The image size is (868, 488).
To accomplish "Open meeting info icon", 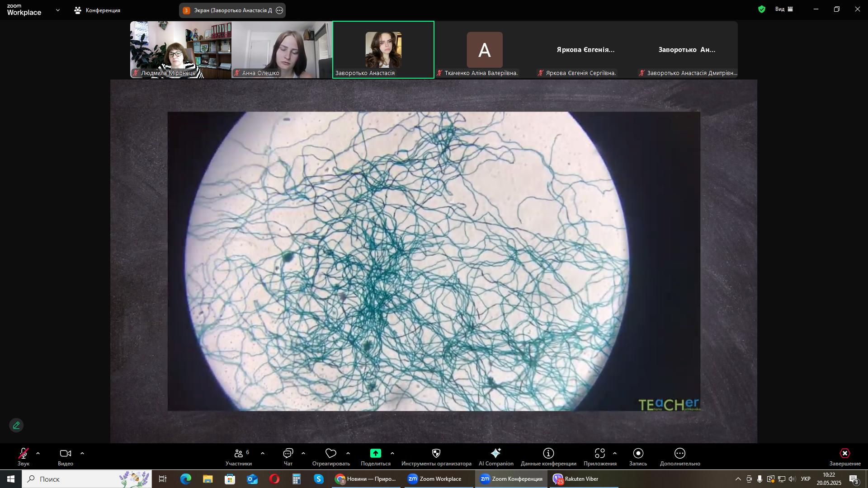I will coord(548,454).
